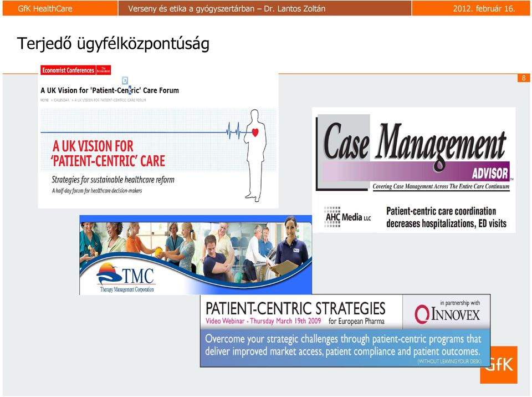Click the orange slide number 8

pos(524,78)
